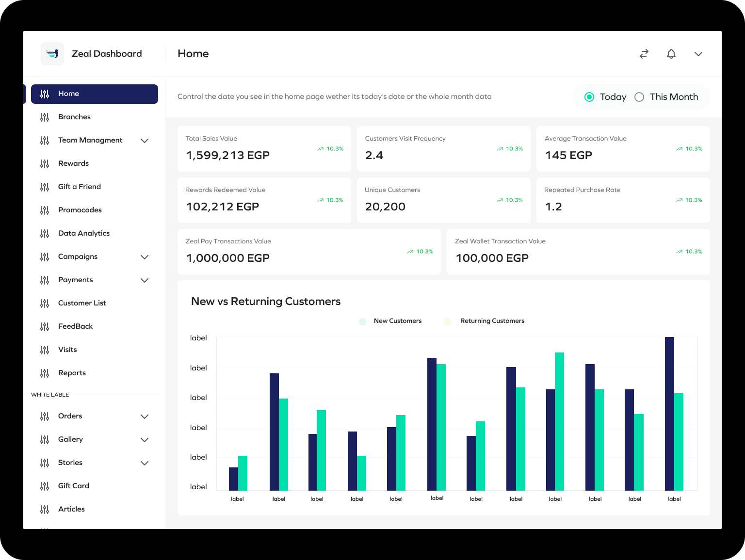This screenshot has width=745, height=560.
Task: Go to FeedBack page
Action: point(95,327)
